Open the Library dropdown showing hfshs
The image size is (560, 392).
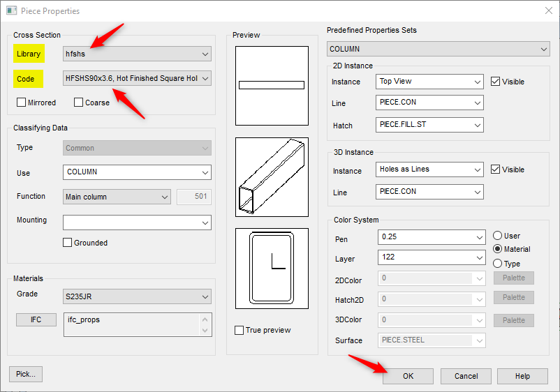coord(137,54)
